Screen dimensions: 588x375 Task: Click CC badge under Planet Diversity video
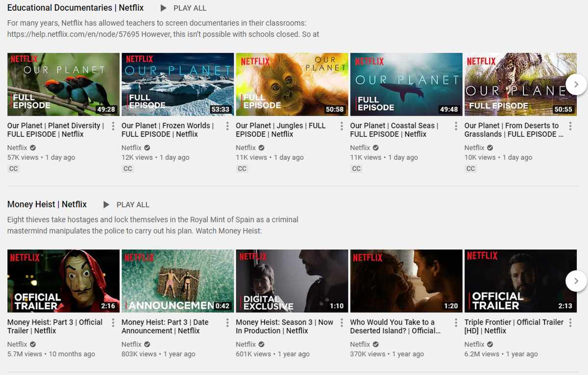[x=13, y=169]
